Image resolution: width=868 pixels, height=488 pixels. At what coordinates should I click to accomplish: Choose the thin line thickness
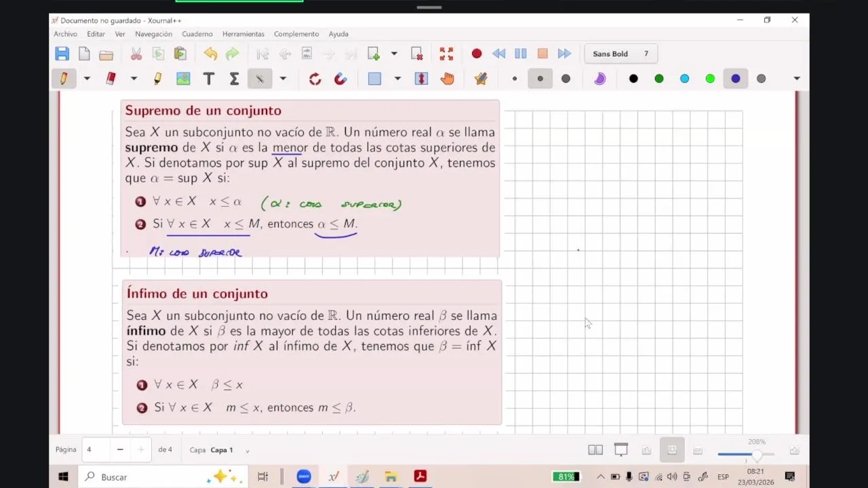click(515, 79)
